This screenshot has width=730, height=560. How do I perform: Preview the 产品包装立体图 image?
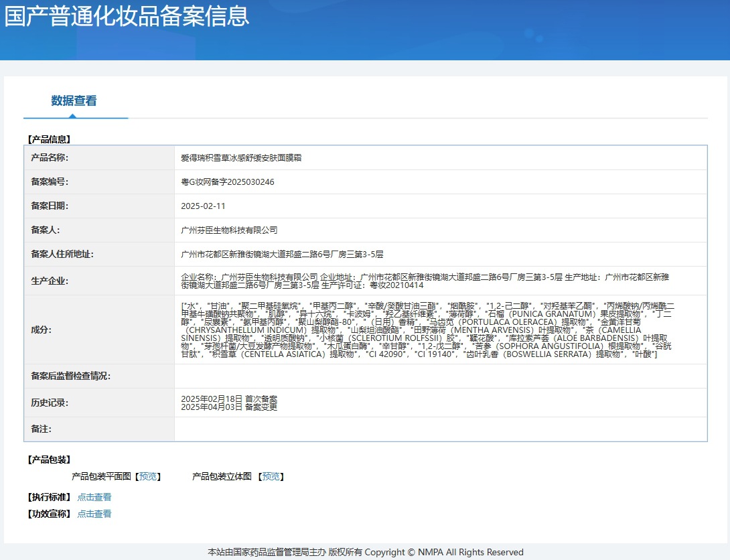(x=271, y=476)
